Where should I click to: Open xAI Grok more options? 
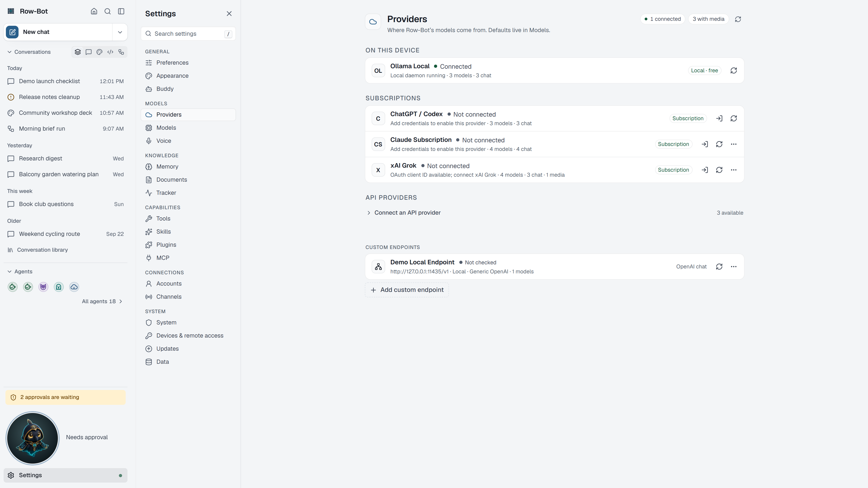[734, 170]
